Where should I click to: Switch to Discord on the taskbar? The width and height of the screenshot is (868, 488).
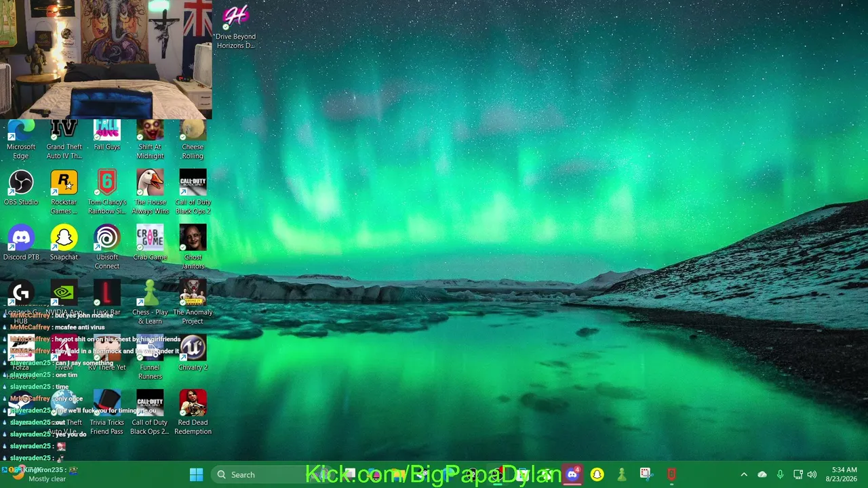coord(572,474)
